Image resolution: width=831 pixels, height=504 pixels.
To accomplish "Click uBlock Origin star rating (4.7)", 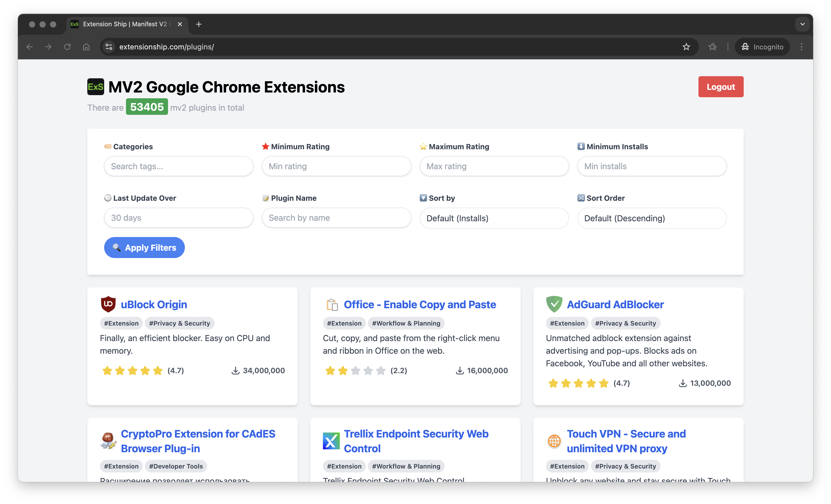I will (143, 370).
